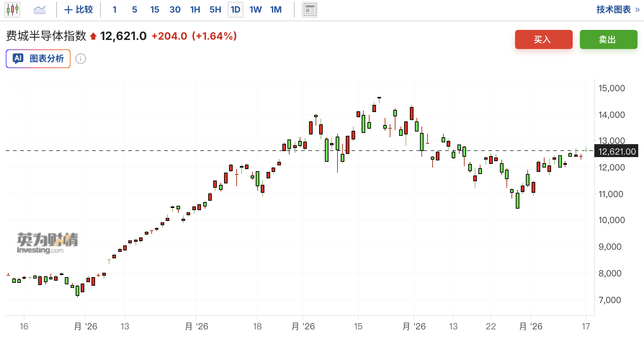Click the plus icon beside 比较

coord(68,10)
